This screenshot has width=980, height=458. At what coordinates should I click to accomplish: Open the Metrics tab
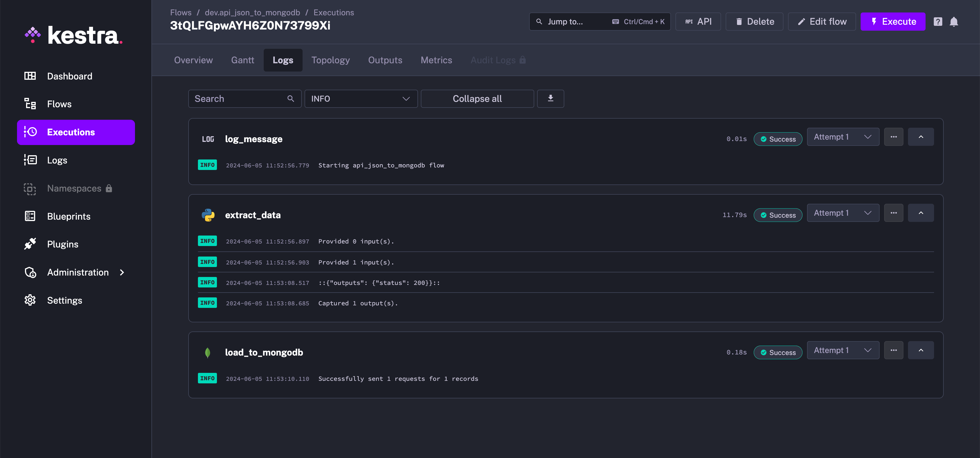click(436, 60)
